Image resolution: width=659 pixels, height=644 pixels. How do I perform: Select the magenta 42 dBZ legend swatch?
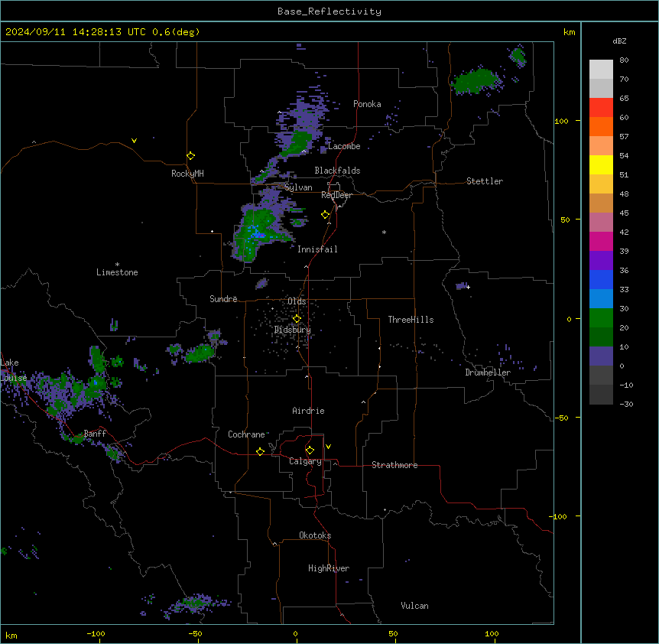click(x=601, y=241)
